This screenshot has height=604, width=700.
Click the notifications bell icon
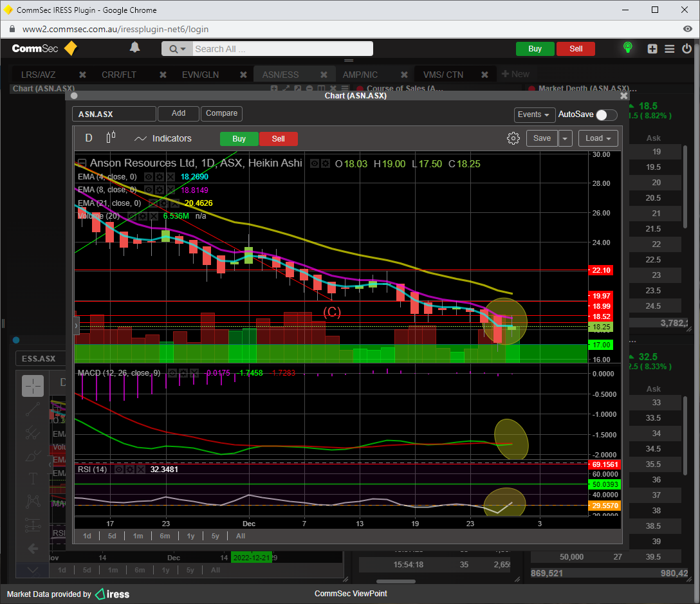134,48
